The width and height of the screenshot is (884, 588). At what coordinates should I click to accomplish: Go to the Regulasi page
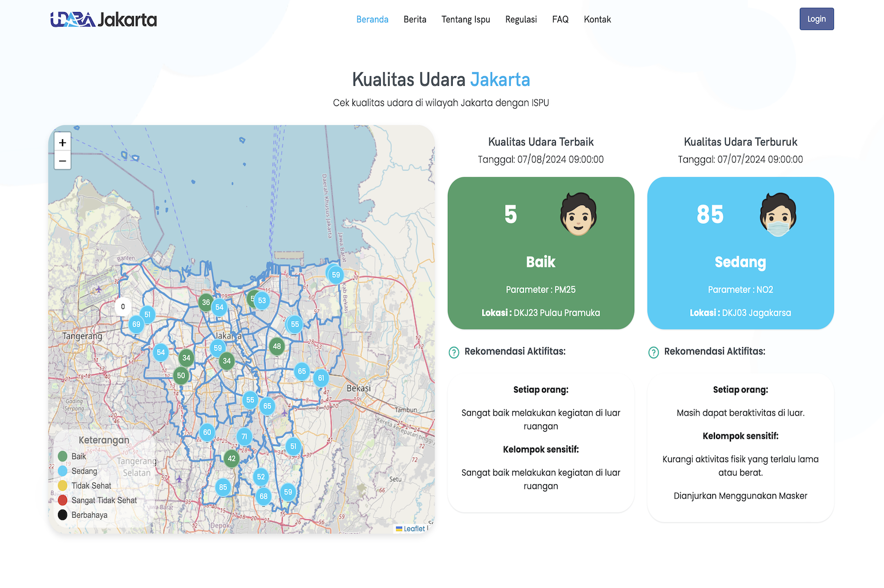[x=521, y=19]
